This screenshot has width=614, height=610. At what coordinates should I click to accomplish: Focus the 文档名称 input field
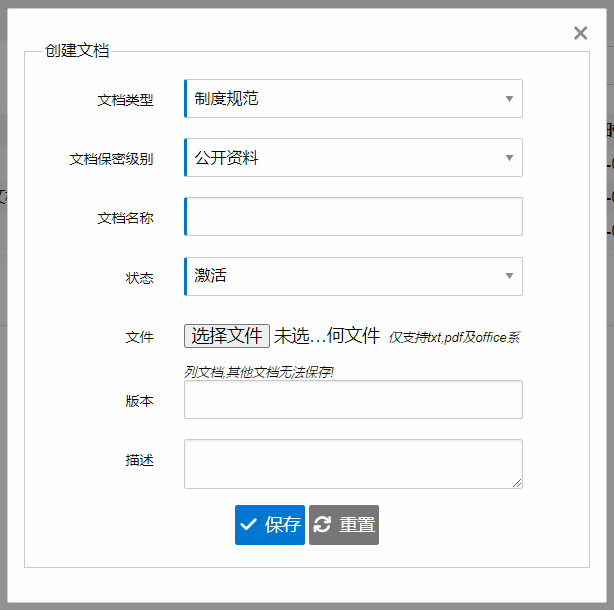coord(353,217)
